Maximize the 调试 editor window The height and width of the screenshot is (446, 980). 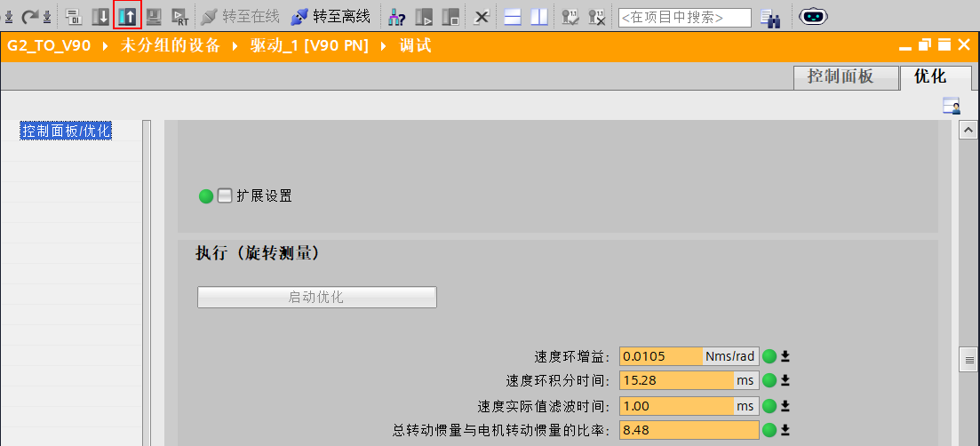point(944,45)
